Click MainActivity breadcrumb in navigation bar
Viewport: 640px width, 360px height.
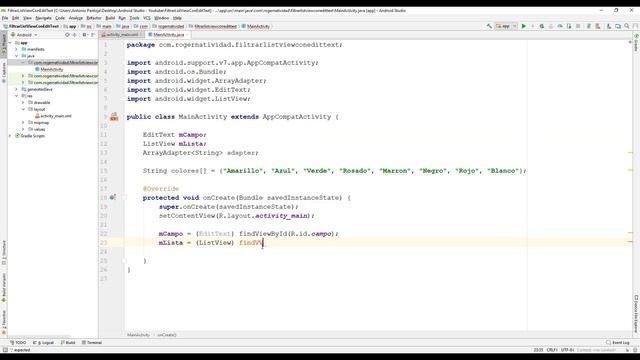coord(256,26)
